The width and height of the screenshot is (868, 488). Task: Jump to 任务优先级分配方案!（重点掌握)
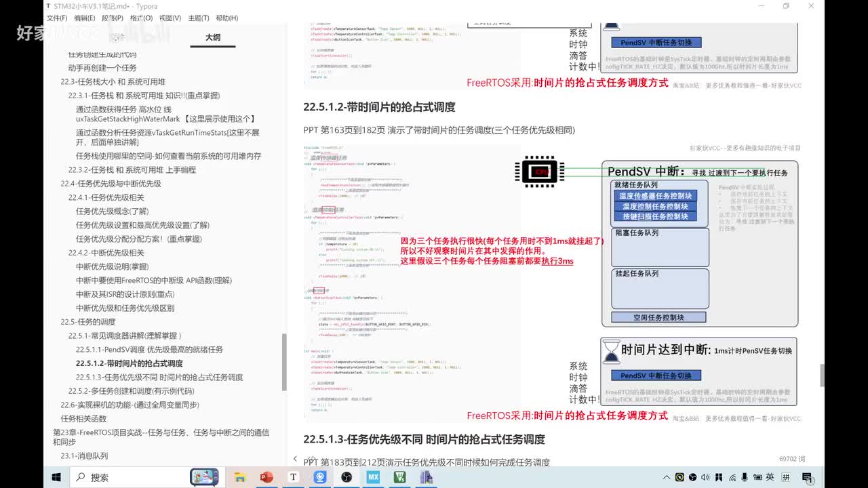[x=138, y=239]
